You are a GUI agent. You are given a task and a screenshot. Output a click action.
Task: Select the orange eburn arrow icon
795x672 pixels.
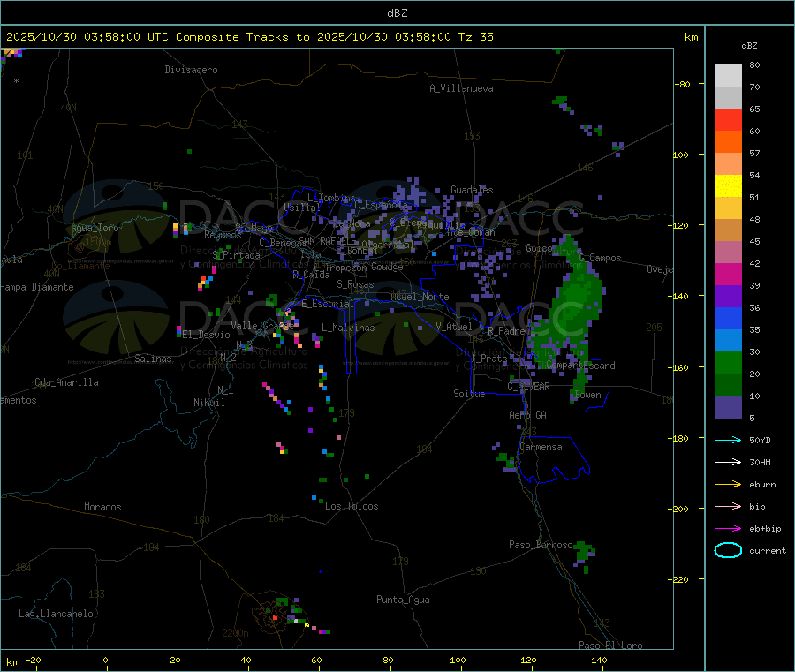click(x=727, y=484)
